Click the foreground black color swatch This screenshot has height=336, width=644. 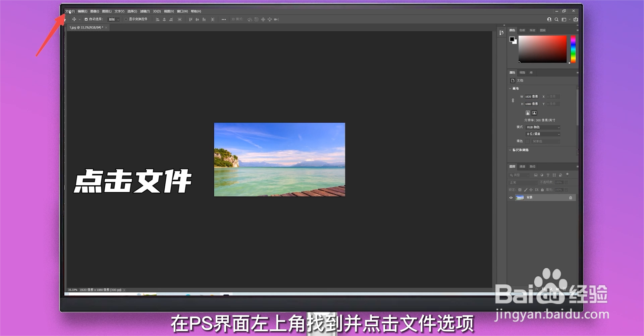[x=512, y=39]
